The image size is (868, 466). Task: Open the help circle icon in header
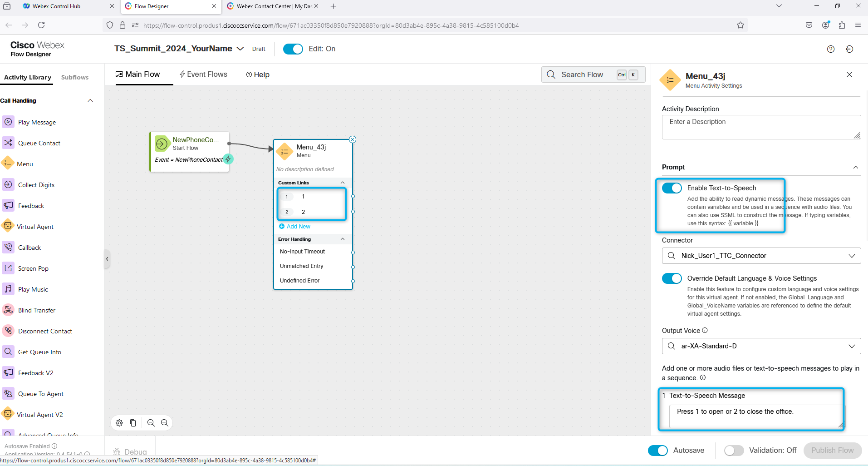pos(831,49)
